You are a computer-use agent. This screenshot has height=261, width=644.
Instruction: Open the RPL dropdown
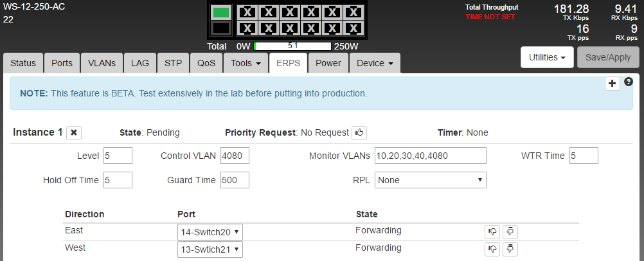point(431,180)
